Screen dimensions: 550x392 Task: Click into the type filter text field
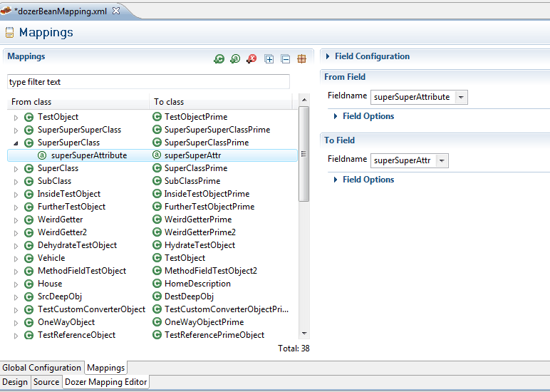tap(148, 82)
